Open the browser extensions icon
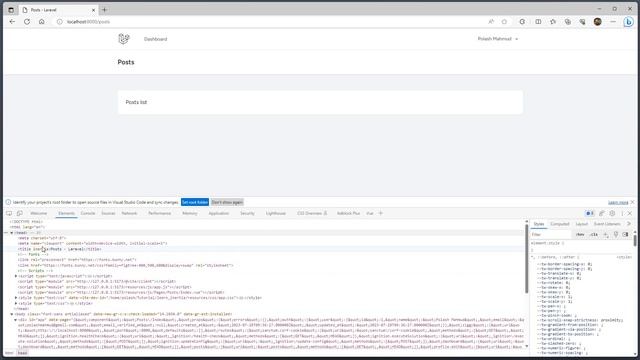640x360 pixels. pos(522,22)
